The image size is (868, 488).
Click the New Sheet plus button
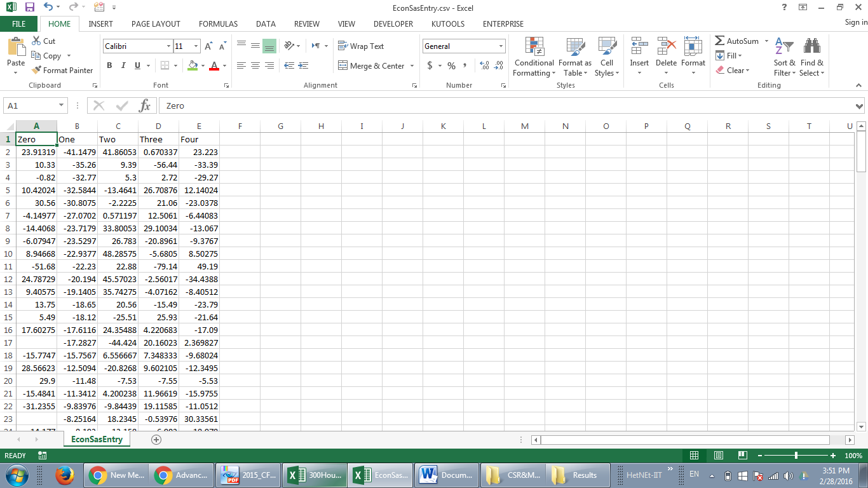pos(156,439)
